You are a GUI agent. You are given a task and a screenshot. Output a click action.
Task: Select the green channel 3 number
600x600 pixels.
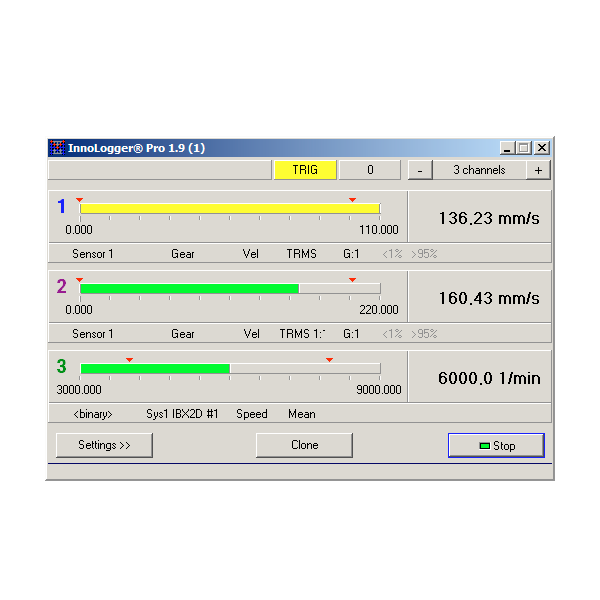click(61, 367)
